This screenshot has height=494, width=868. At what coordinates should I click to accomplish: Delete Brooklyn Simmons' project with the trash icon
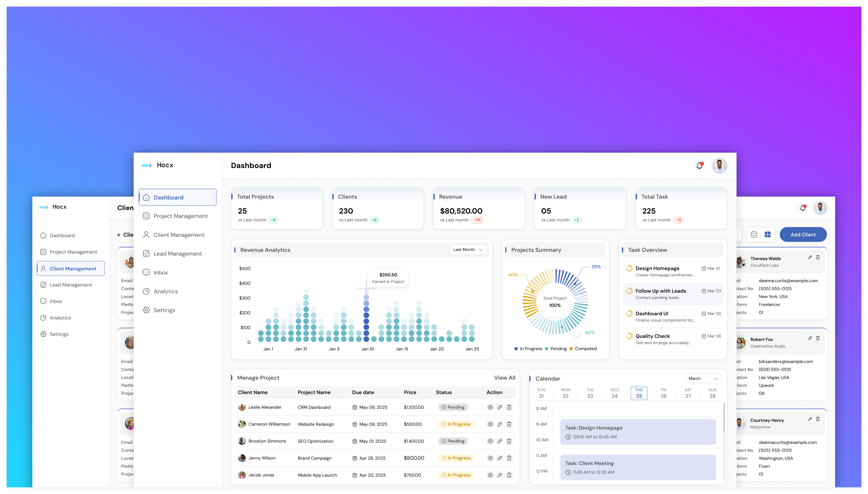[x=509, y=441]
